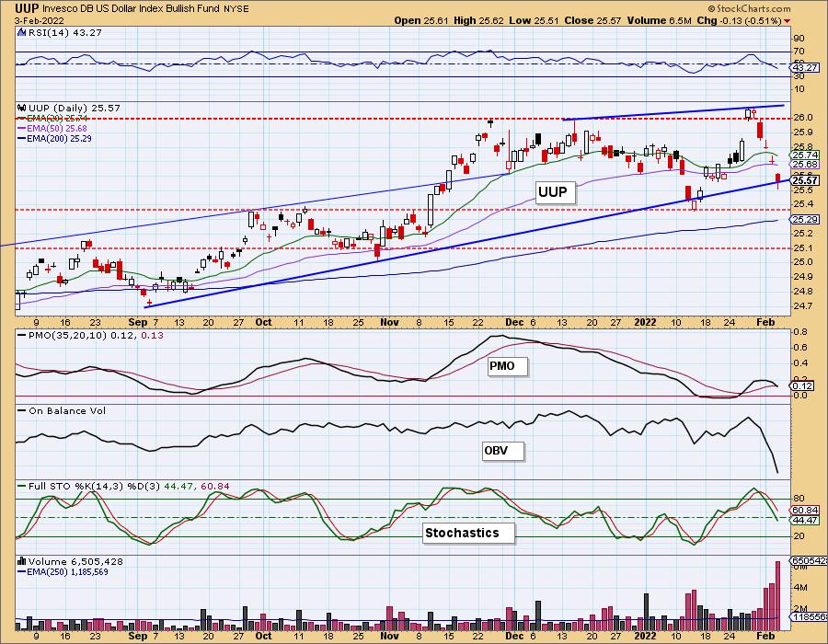The image size is (828, 644).
Task: Click the 'UUP (Daily) 25.57' legend label
Action: (75, 108)
